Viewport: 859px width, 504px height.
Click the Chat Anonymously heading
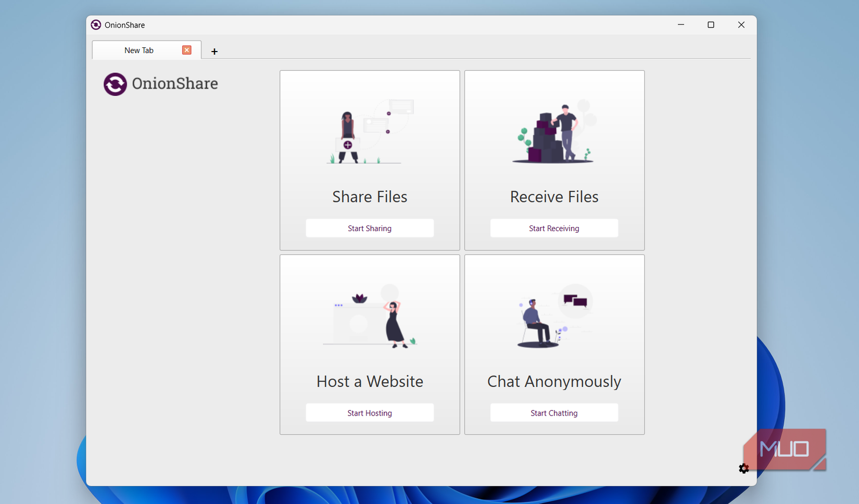point(553,381)
